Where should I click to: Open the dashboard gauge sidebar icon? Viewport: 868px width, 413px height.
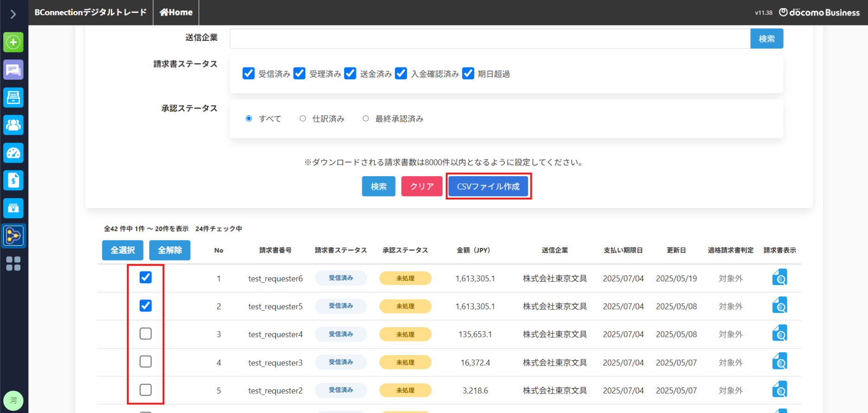[x=13, y=153]
